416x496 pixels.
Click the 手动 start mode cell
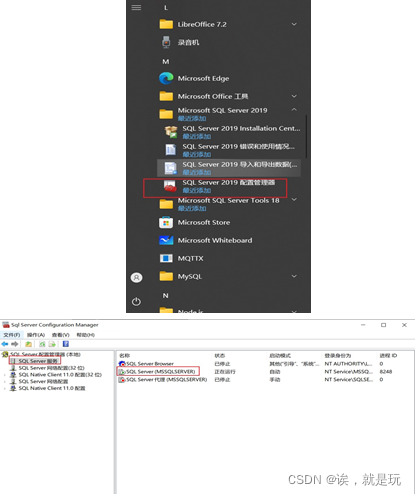pyautogui.click(x=275, y=380)
